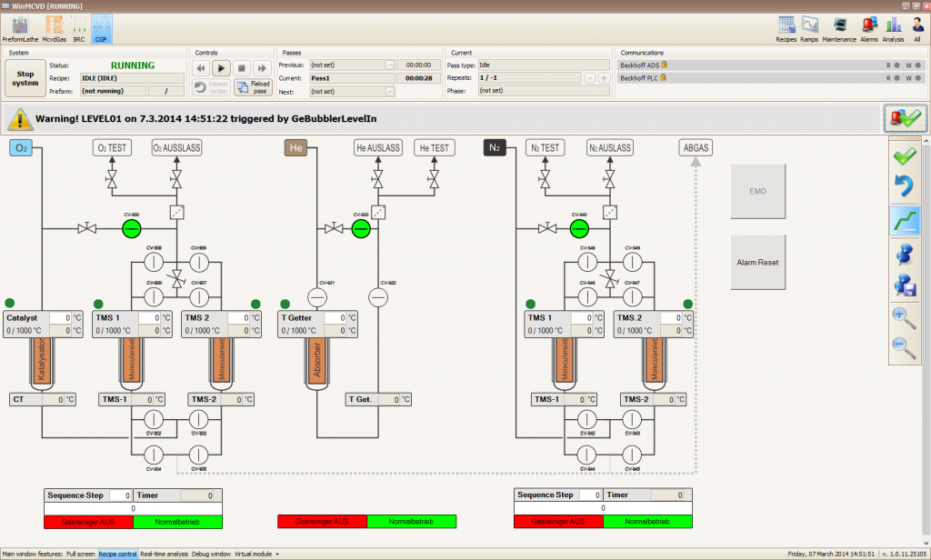Click the green Normalbetrieb indicator under He

(x=412, y=522)
